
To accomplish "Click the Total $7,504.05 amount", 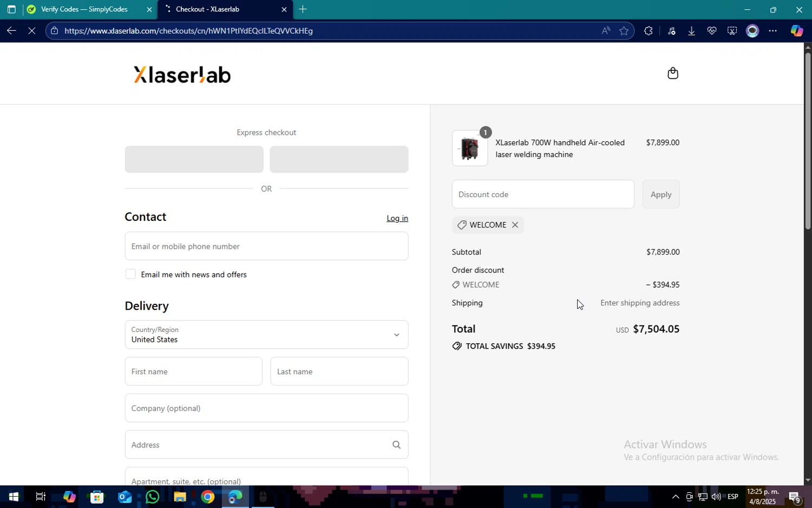I will 656,329.
